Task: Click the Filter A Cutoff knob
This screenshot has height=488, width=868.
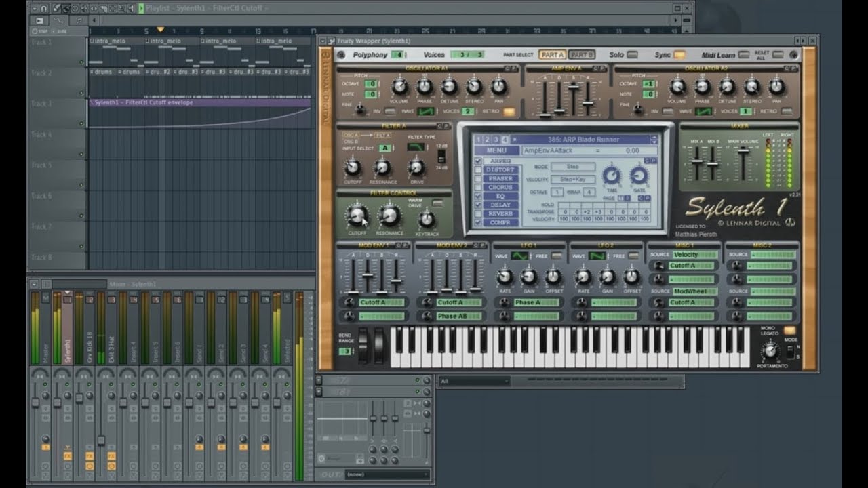Action: click(353, 167)
